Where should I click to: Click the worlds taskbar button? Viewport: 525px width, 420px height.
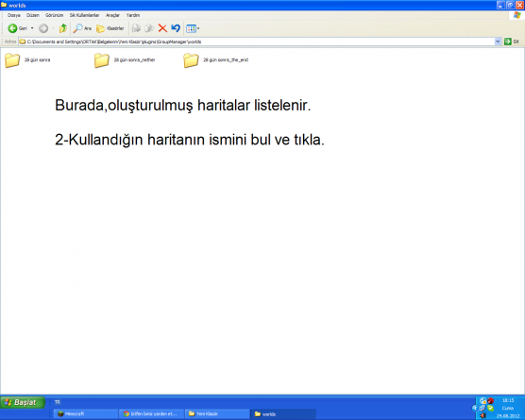coord(283,414)
